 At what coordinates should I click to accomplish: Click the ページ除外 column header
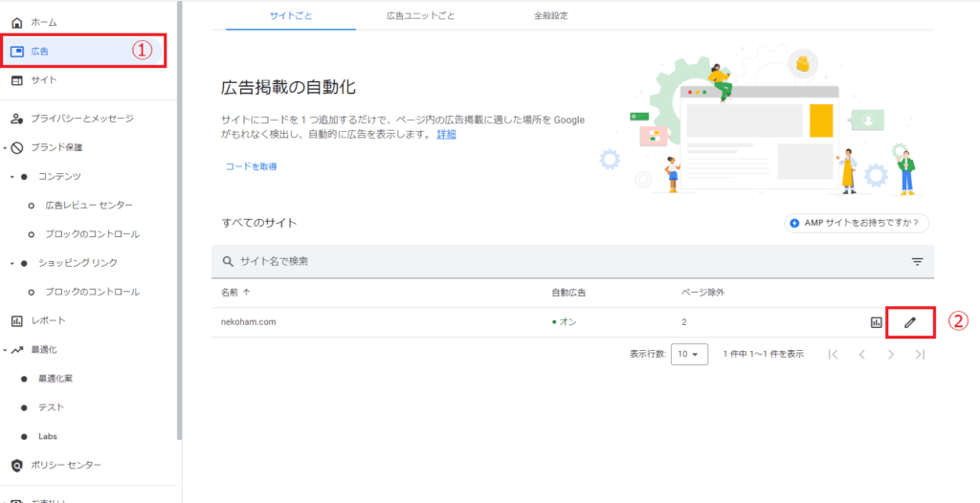(x=702, y=292)
